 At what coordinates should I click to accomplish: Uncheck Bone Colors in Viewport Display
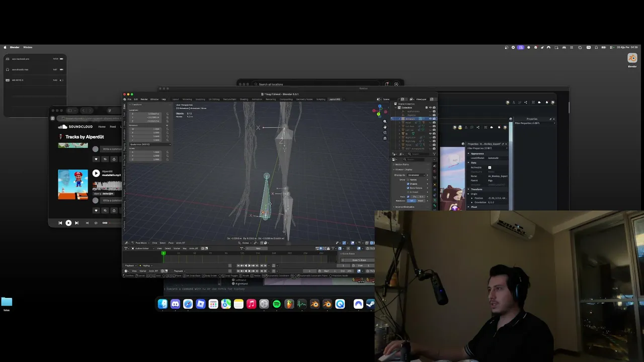[x=408, y=188]
